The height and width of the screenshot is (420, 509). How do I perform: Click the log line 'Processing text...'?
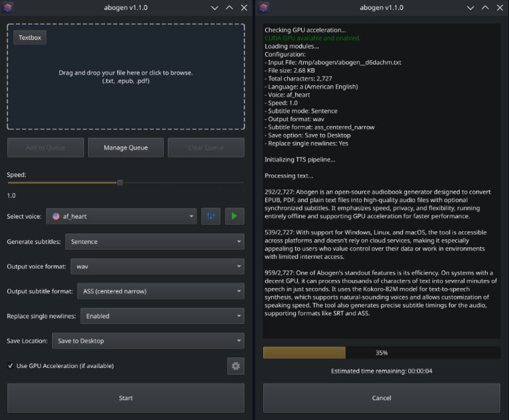click(x=289, y=176)
